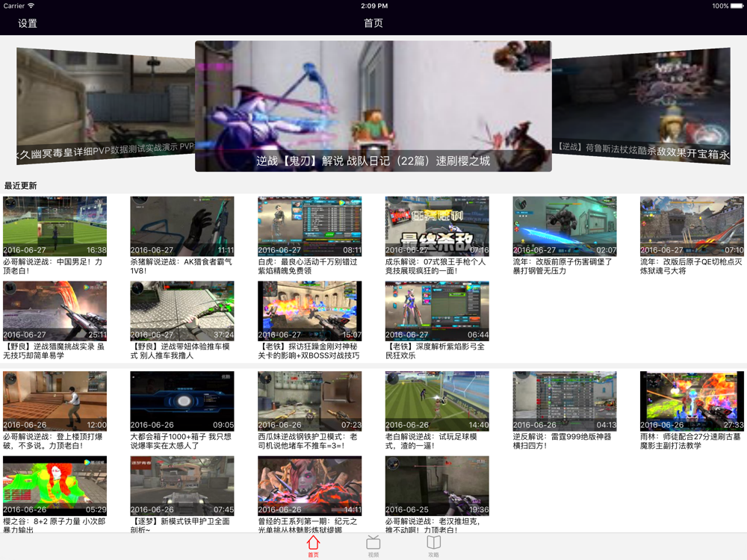Click title text 成乐解说:07式狼王手枪个人竞技
Screen dimensions: 747x560
pyautogui.click(x=436, y=267)
